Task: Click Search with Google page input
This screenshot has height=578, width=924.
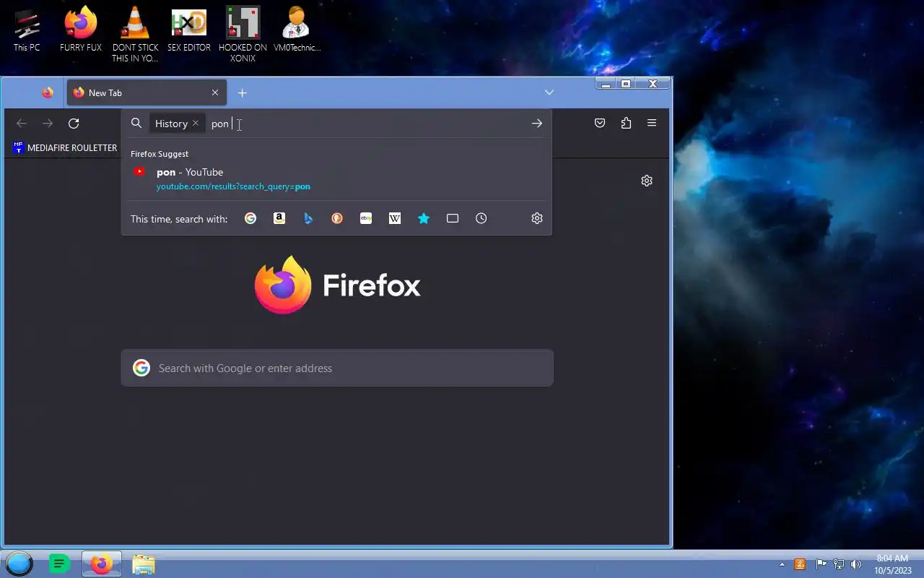Action: (x=337, y=368)
